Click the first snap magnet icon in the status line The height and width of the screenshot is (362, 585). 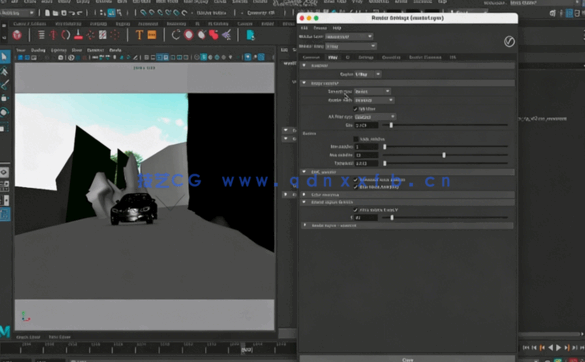[143, 13]
